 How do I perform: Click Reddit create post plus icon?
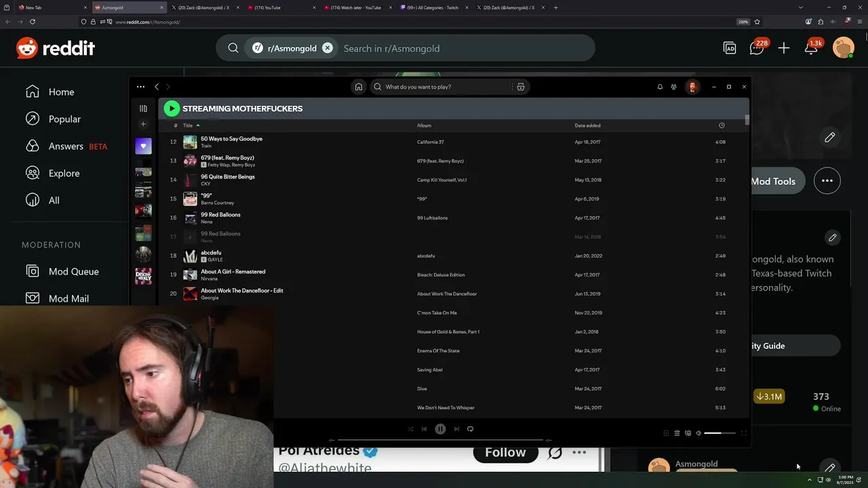tap(784, 48)
